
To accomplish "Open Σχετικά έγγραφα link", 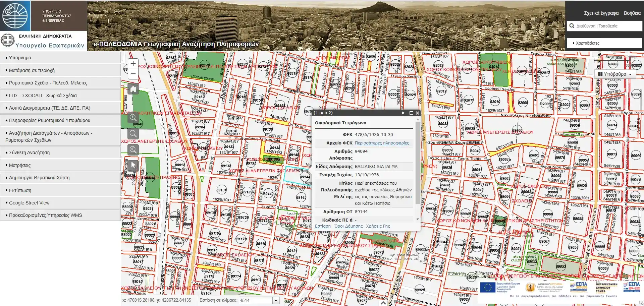I will point(601,13).
